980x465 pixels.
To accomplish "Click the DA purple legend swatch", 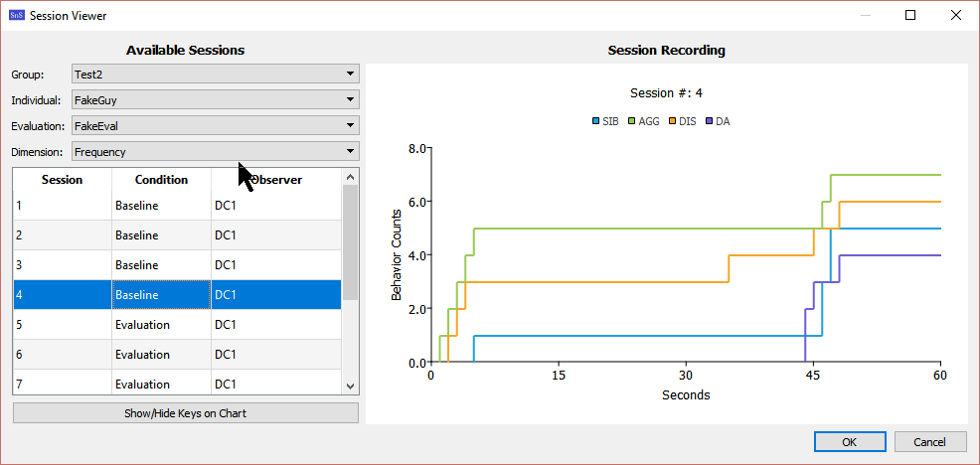I will coord(709,121).
